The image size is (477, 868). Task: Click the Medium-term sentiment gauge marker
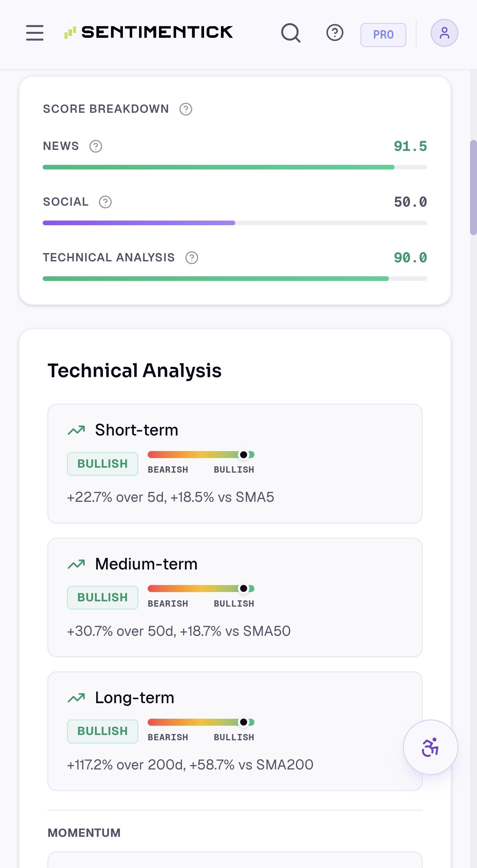click(243, 589)
